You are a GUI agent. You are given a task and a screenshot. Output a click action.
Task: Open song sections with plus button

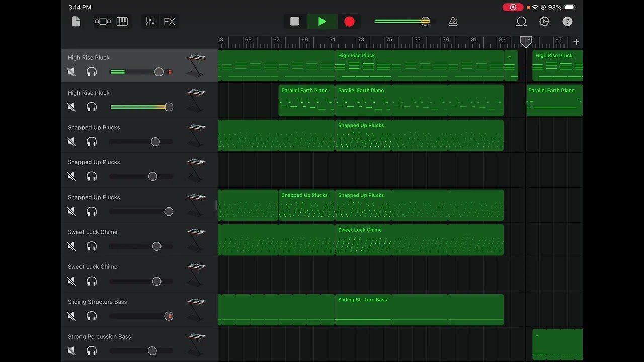[x=576, y=42]
